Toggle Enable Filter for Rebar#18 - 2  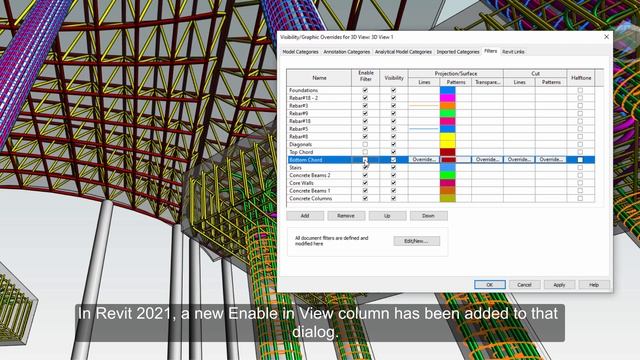click(365, 98)
